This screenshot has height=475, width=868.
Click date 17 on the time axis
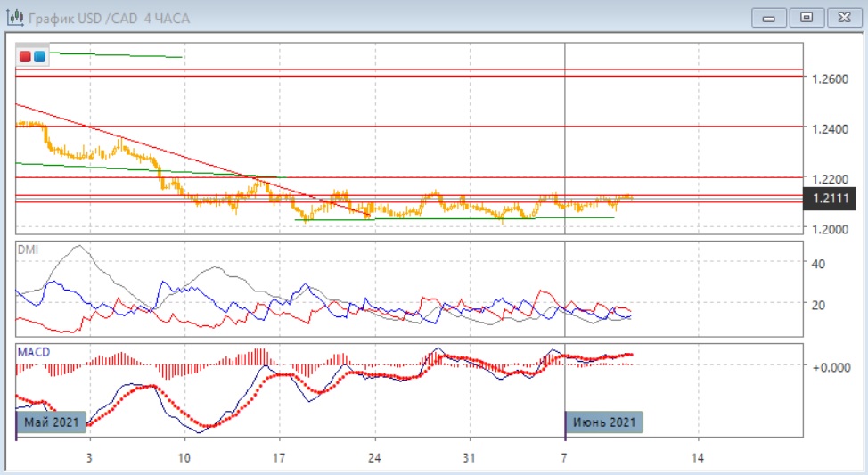click(280, 458)
